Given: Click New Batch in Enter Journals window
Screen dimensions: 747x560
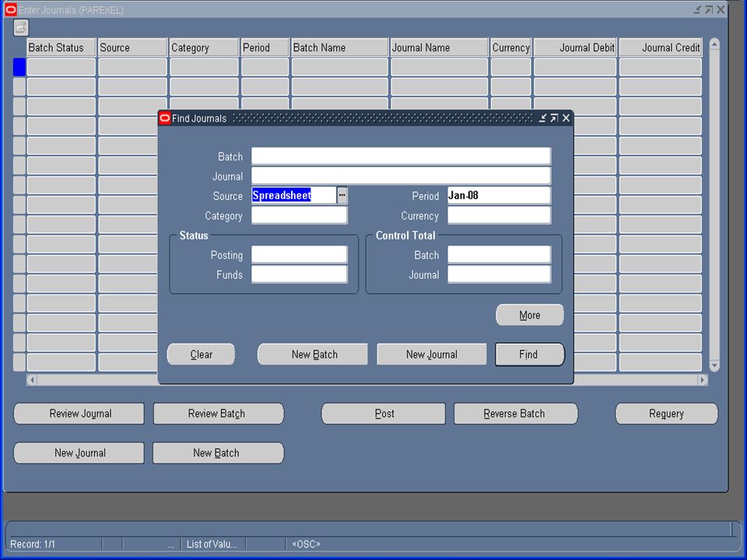Looking at the screenshot, I should click(218, 453).
